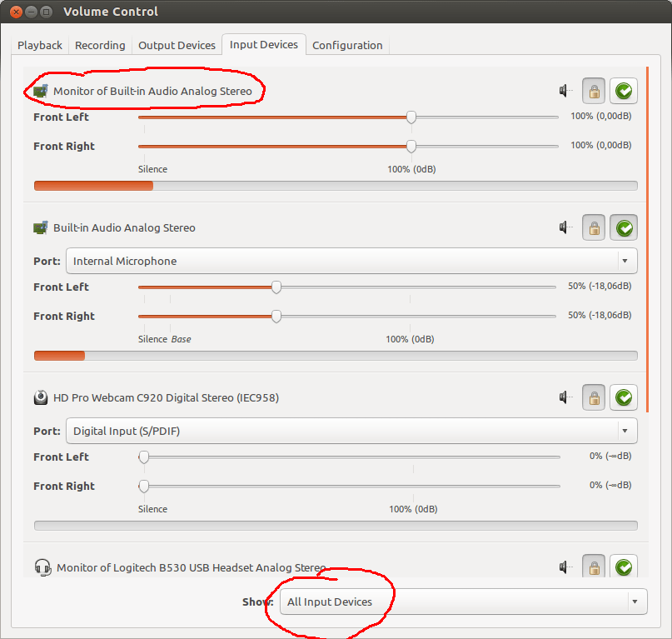Switch to the Playback tab
This screenshot has height=639, width=672.
tap(39, 45)
